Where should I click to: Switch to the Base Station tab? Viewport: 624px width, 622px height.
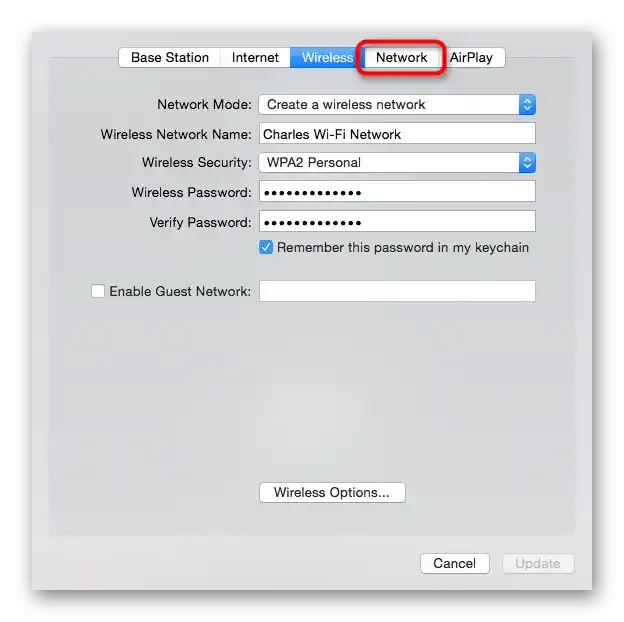pyautogui.click(x=170, y=58)
